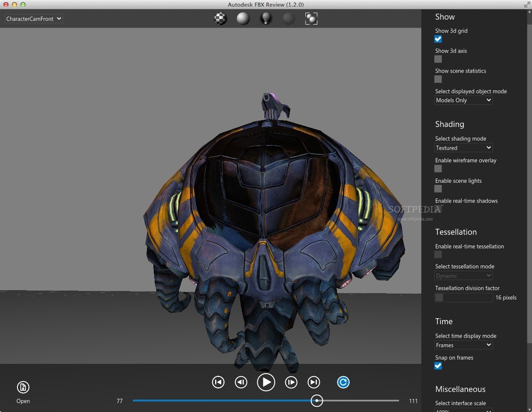The width and height of the screenshot is (532, 412).
Task: Click the end frame value 111
Action: pyautogui.click(x=413, y=401)
